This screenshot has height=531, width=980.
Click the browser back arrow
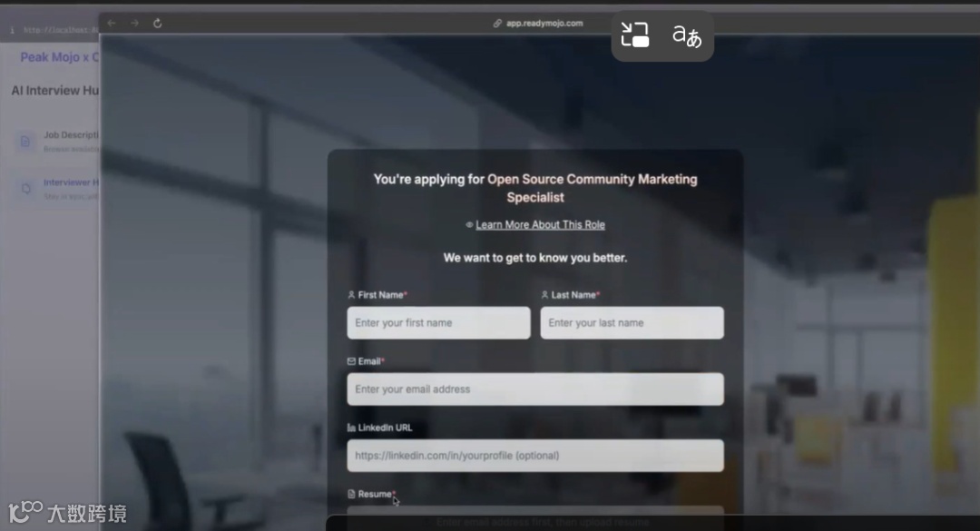[x=112, y=23]
